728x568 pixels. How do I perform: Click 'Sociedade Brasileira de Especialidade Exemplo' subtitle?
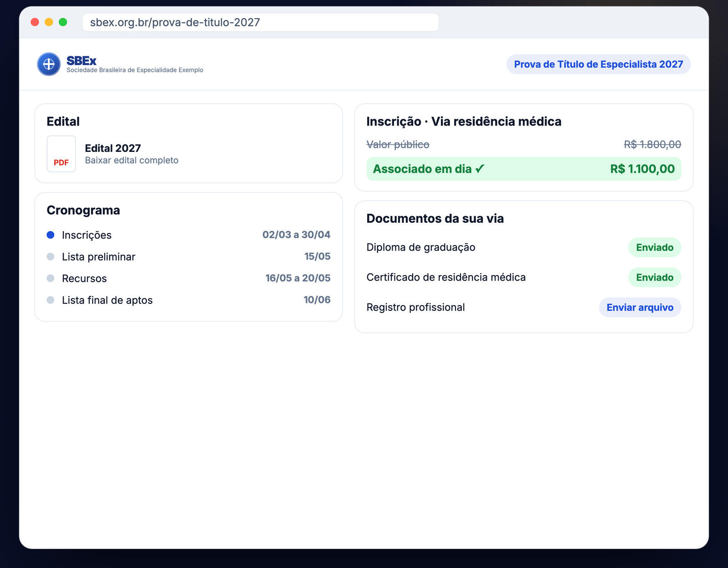pyautogui.click(x=135, y=70)
